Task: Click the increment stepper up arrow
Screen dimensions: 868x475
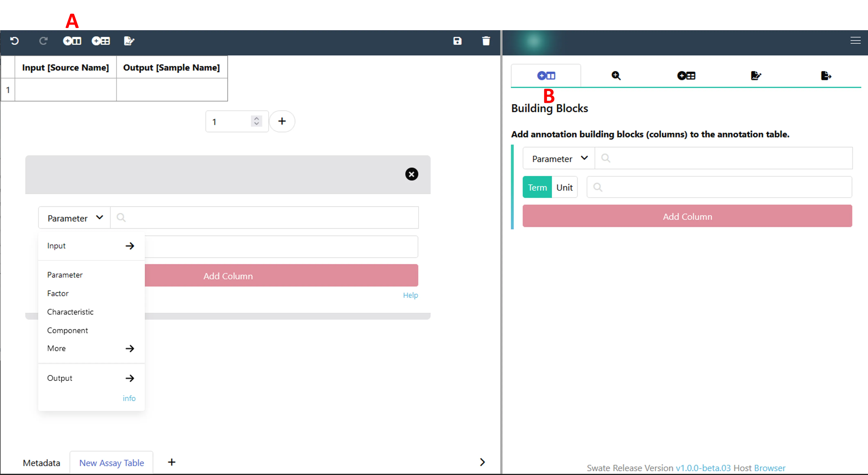Action: [x=256, y=118]
